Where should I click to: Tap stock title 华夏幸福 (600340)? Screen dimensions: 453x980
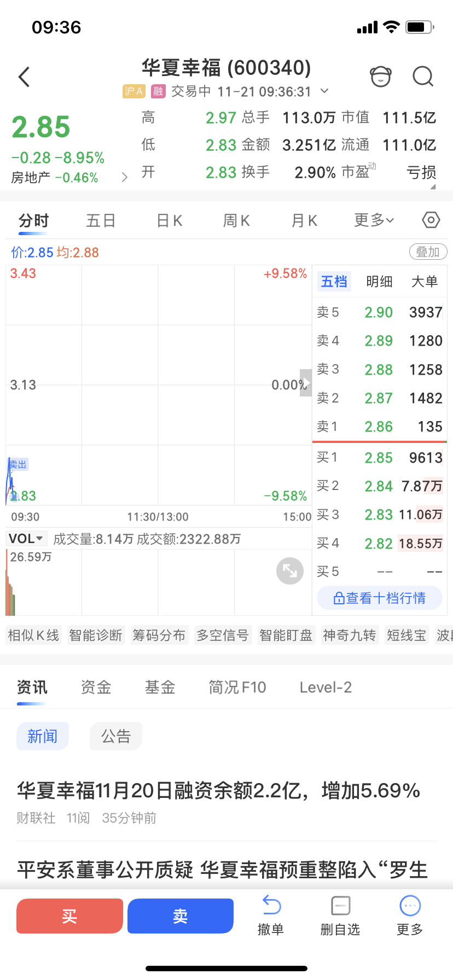click(226, 68)
